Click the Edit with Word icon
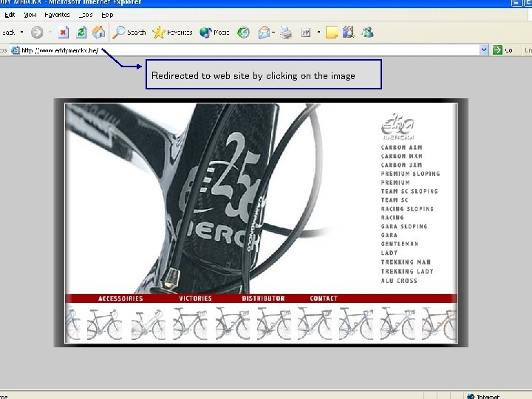The image size is (532, 399). (306, 33)
